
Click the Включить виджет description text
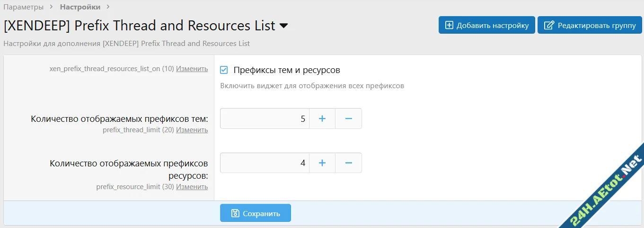coord(312,86)
